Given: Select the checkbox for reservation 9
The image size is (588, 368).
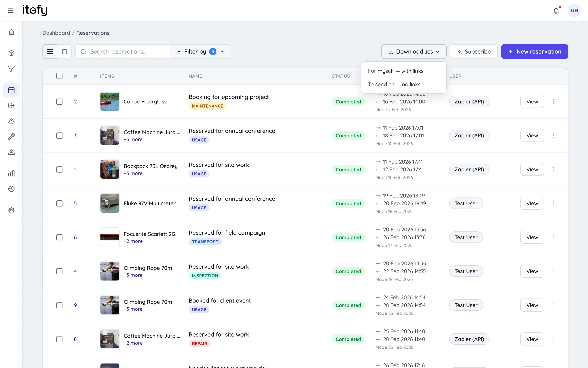Looking at the screenshot, I should [x=59, y=305].
